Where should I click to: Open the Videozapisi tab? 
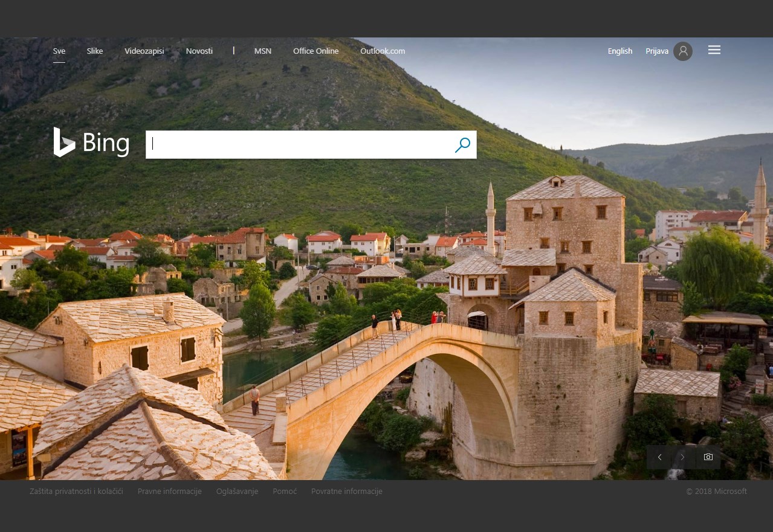144,51
